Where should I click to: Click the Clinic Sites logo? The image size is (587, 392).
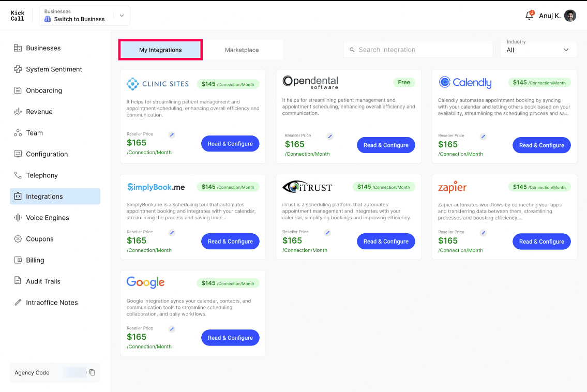click(x=158, y=84)
